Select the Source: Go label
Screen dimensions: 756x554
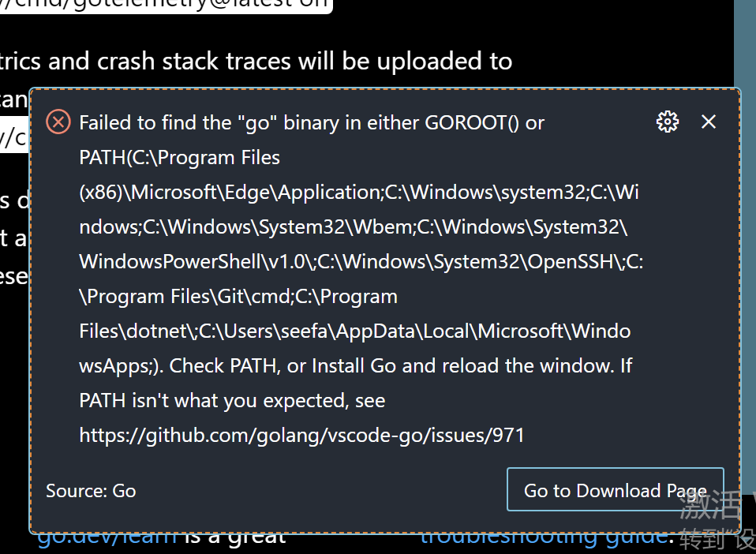pyautogui.click(x=91, y=491)
